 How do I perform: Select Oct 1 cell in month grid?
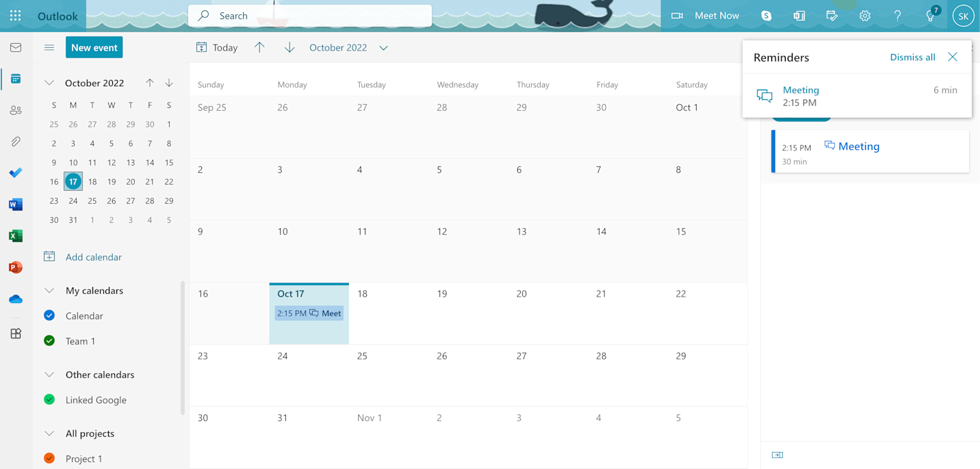point(708,127)
